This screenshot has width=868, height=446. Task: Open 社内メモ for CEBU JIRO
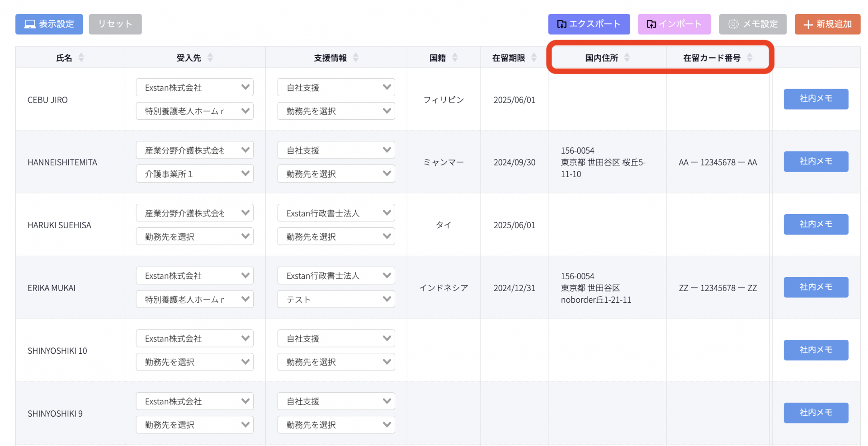pos(816,99)
